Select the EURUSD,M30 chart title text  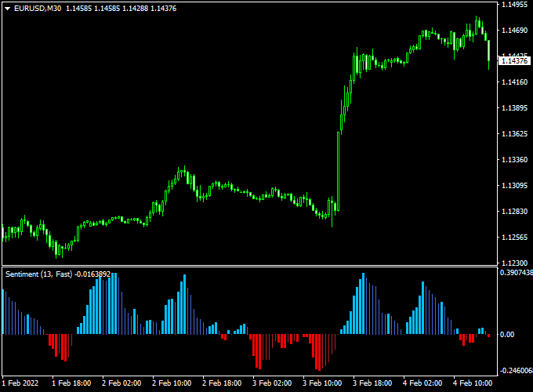pos(38,9)
